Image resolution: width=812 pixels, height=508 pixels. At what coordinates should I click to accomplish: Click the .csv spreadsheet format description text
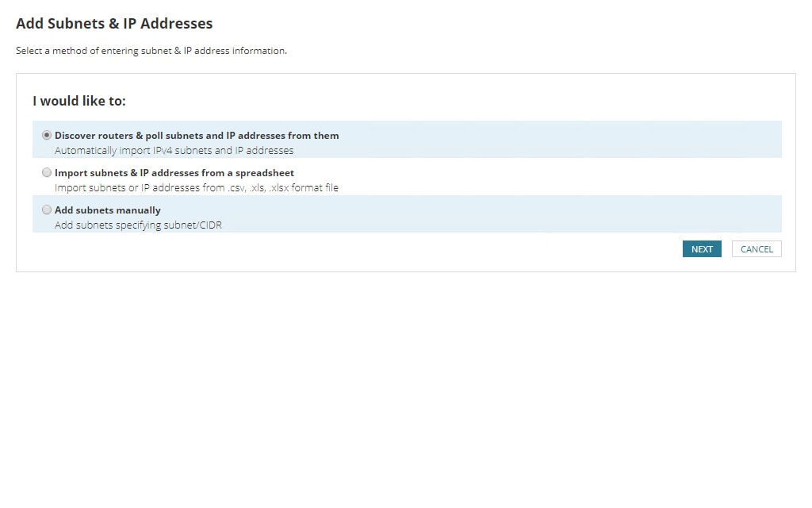coord(196,187)
